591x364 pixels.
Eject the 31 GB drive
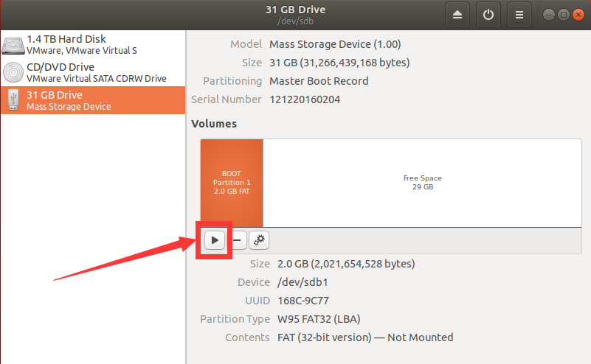pos(457,15)
